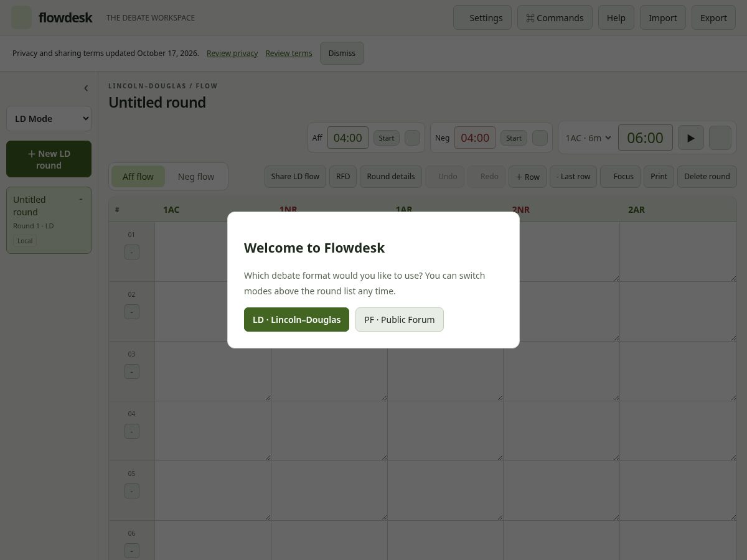Open the Review terms link
This screenshot has height=560, width=747.
pyautogui.click(x=289, y=54)
